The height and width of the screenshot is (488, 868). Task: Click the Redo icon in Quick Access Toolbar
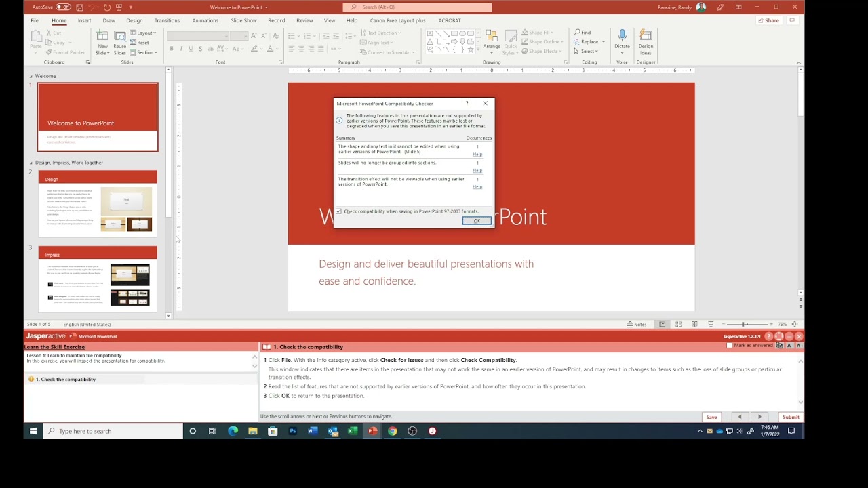coord(106,7)
